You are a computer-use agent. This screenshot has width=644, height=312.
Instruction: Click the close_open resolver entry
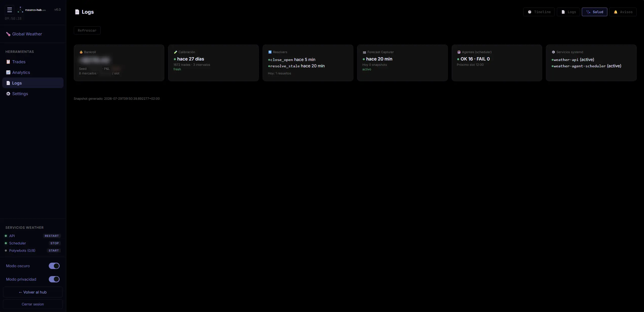[292, 60]
